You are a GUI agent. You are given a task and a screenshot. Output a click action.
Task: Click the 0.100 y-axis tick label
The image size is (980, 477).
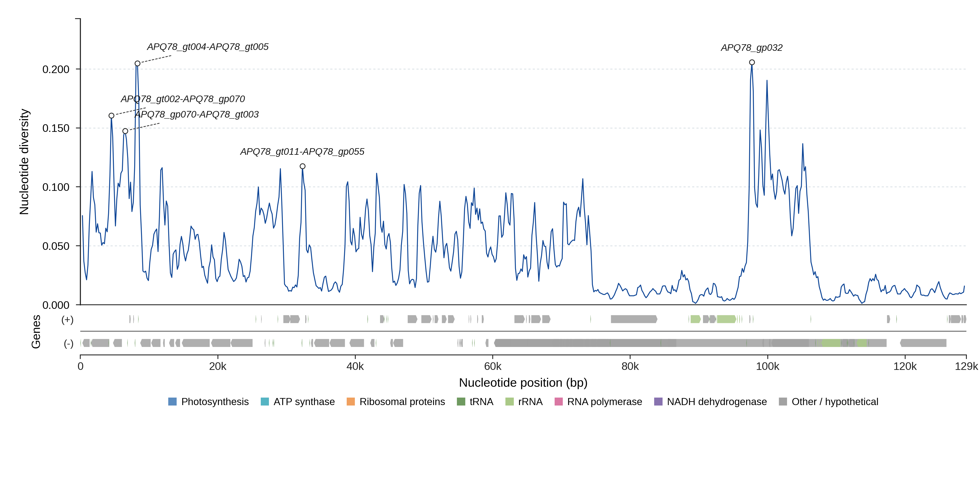point(56,187)
